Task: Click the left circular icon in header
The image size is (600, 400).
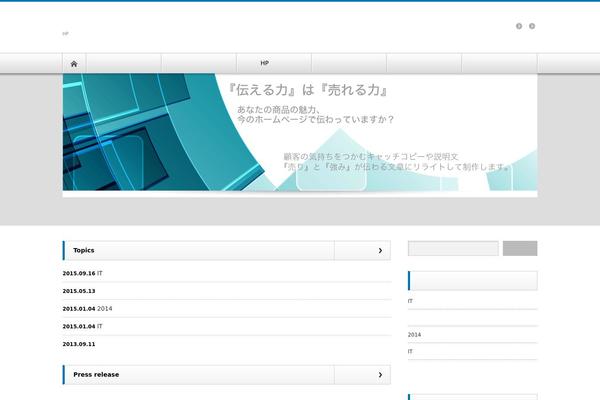Action: click(x=519, y=26)
